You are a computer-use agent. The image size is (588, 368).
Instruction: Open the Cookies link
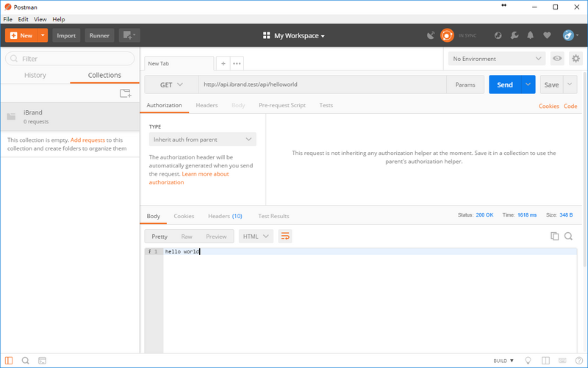(x=549, y=106)
